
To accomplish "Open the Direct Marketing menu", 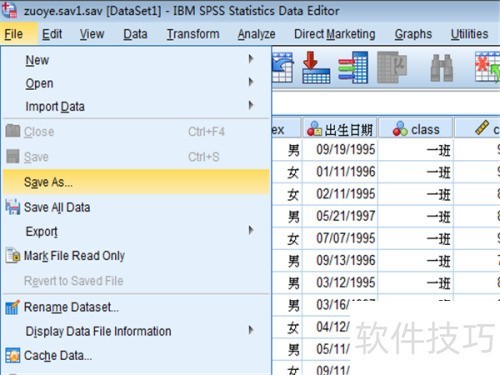I will pyautogui.click(x=335, y=34).
